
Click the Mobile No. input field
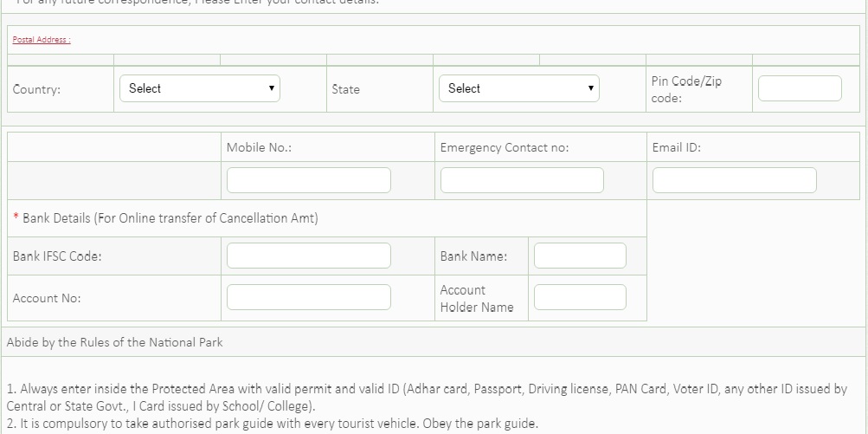[x=308, y=180]
